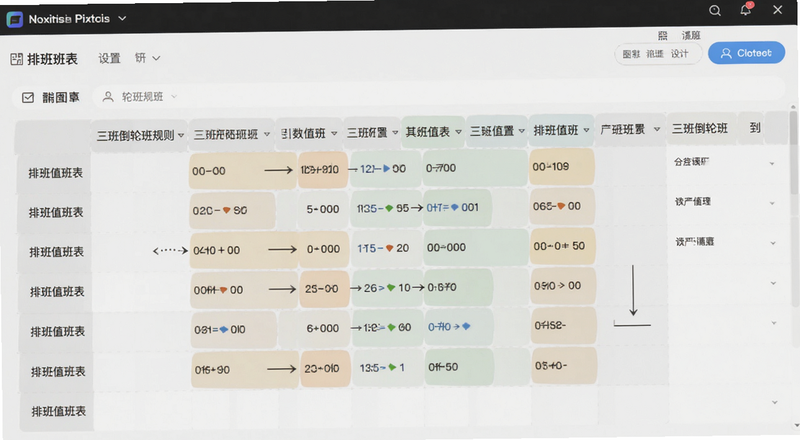Select the 0:670 shift cell
The height and width of the screenshot is (440, 800).
pos(458,287)
